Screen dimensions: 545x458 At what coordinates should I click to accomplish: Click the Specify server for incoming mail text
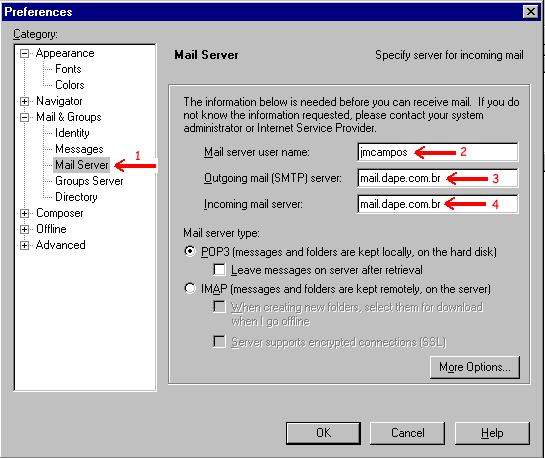(449, 55)
